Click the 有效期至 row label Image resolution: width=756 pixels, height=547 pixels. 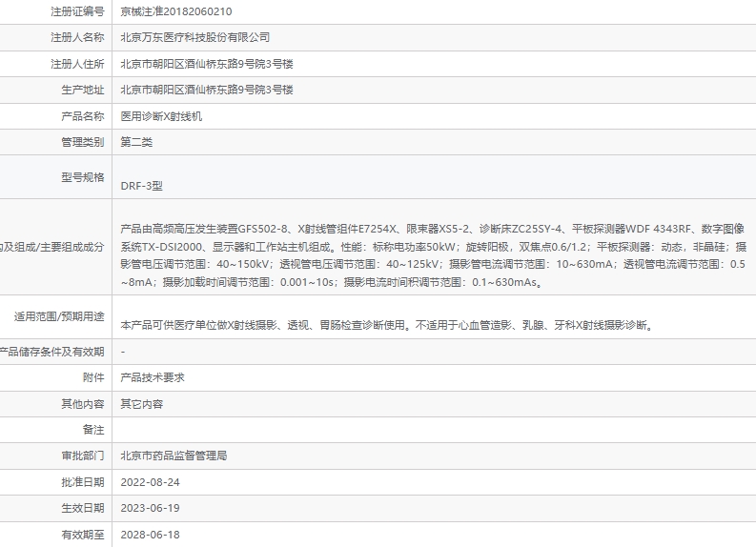pyautogui.click(x=83, y=535)
